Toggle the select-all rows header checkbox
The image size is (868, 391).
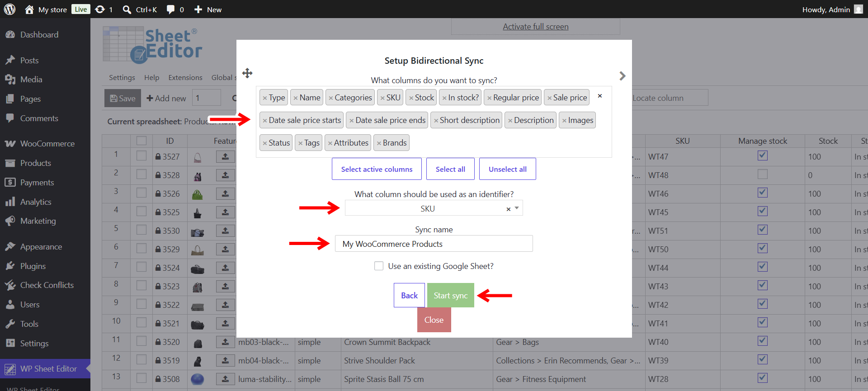click(x=142, y=141)
